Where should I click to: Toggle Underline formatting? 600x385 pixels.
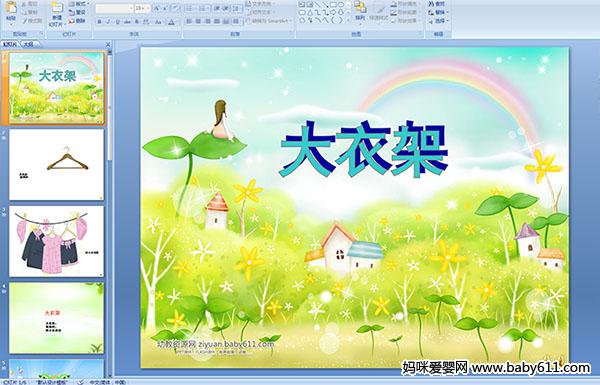pyautogui.click(x=117, y=22)
